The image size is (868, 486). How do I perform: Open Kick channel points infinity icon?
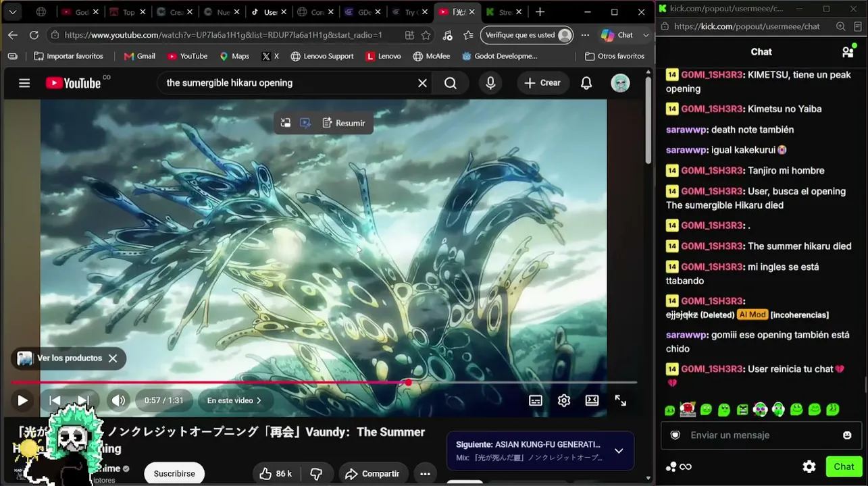coord(679,466)
